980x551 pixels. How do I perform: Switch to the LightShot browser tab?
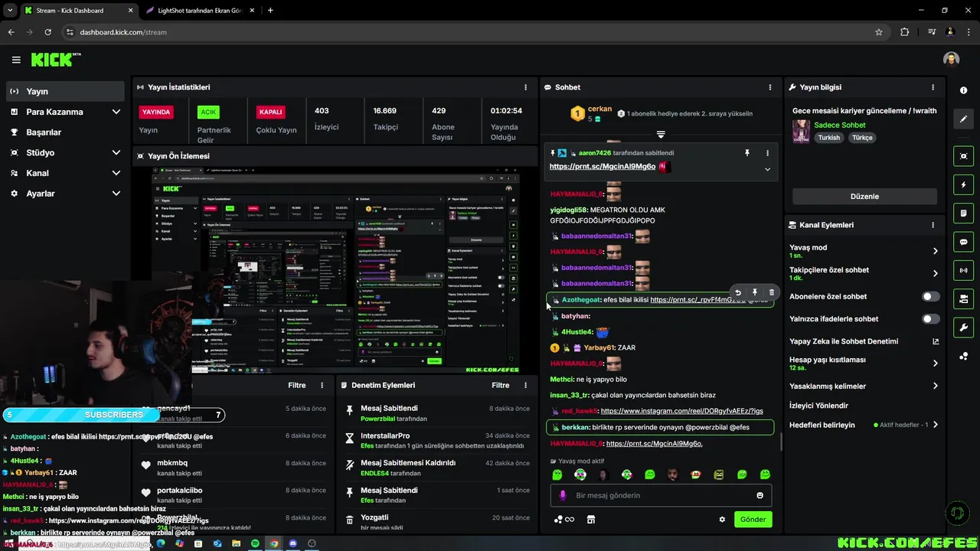click(x=201, y=11)
